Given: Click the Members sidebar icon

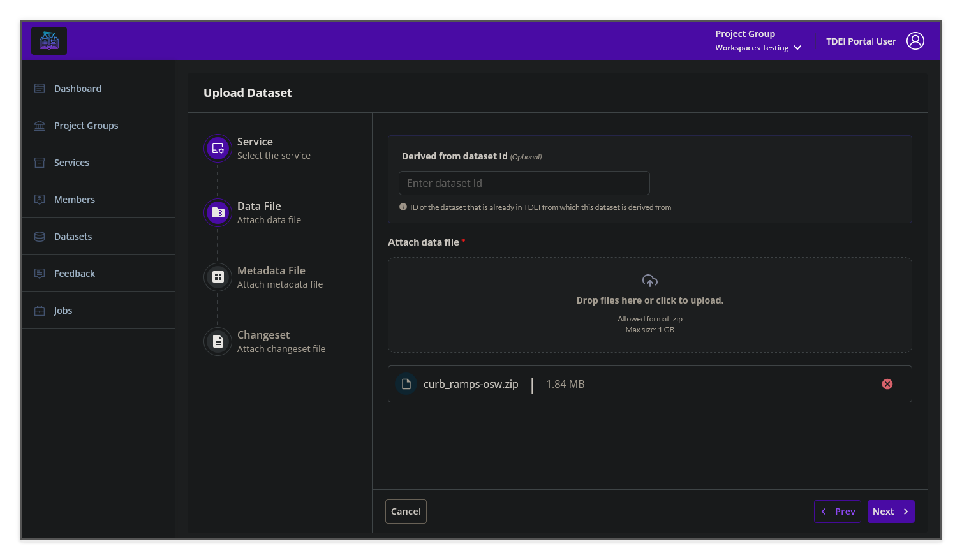Looking at the screenshot, I should click(39, 199).
